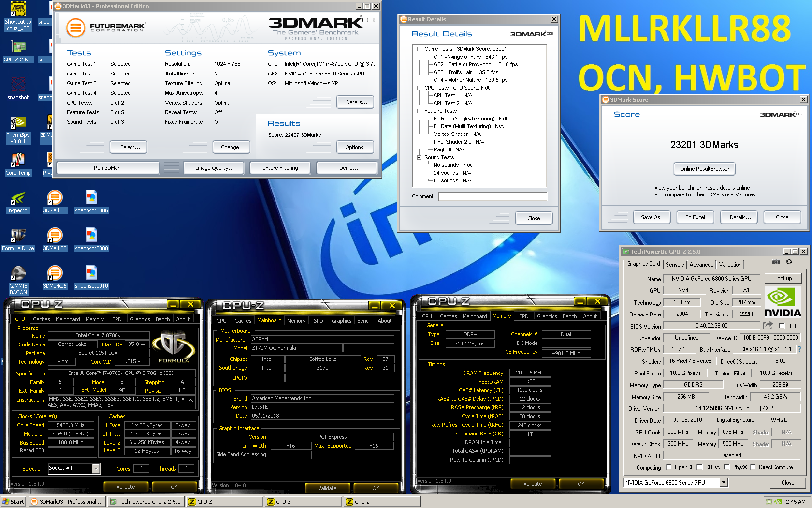The width and height of the screenshot is (812, 508).
Task: Click the Futuremark logo in 3DMark03
Action: pos(105,28)
